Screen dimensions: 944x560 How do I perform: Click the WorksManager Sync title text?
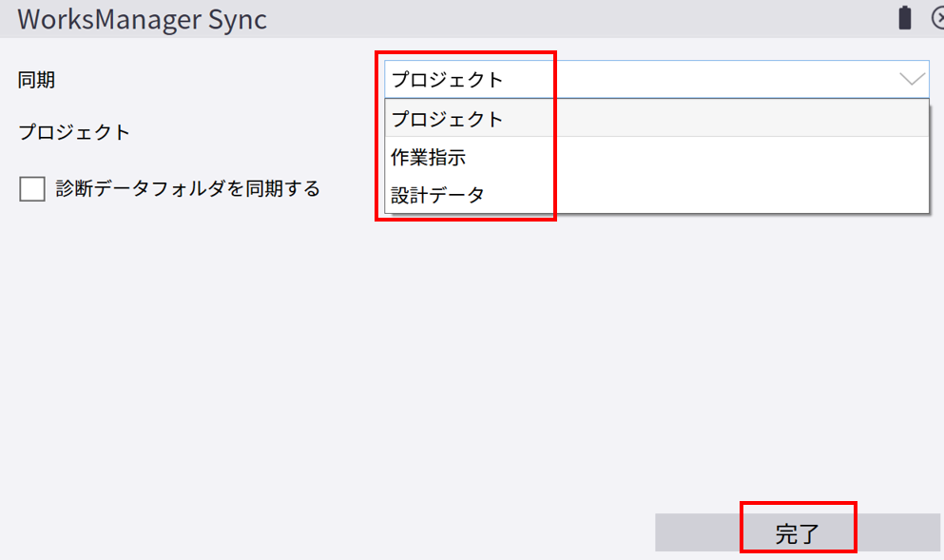point(142,18)
